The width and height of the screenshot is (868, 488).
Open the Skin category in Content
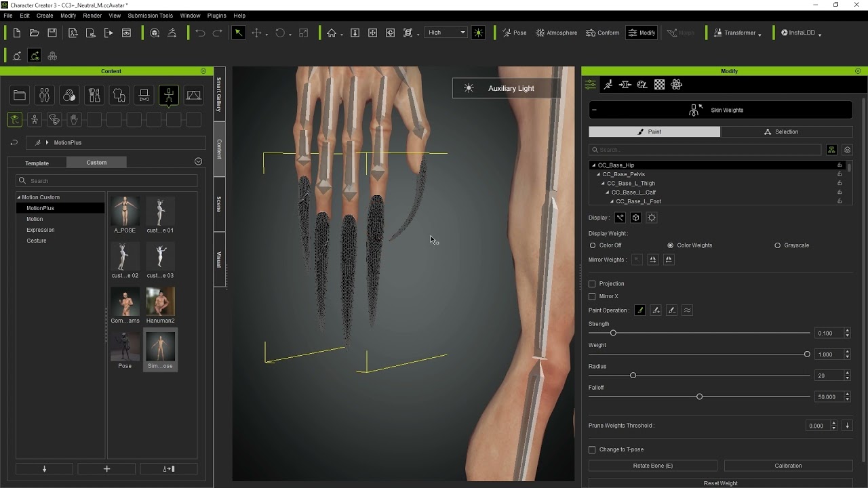coord(69,96)
